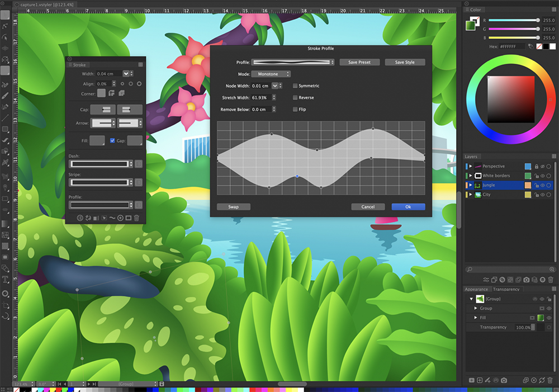Image resolution: width=559 pixels, height=392 pixels.
Task: Open the Mode dropdown showing Monotone
Action: [271, 74]
